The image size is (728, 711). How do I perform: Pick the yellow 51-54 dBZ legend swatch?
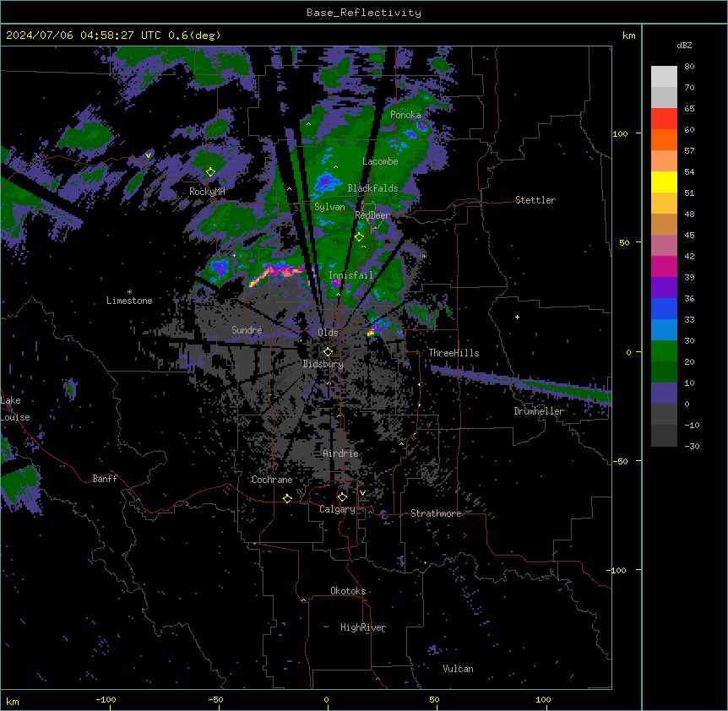tap(664, 182)
